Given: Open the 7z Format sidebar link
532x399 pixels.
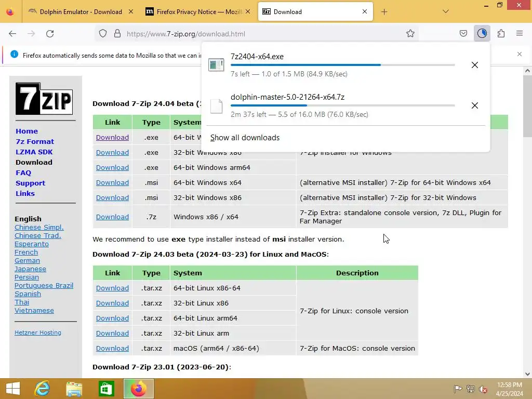Looking at the screenshot, I should (35, 141).
